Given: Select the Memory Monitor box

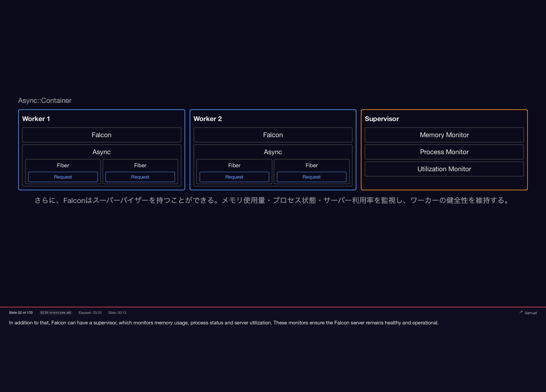Looking at the screenshot, I should tap(444, 135).
